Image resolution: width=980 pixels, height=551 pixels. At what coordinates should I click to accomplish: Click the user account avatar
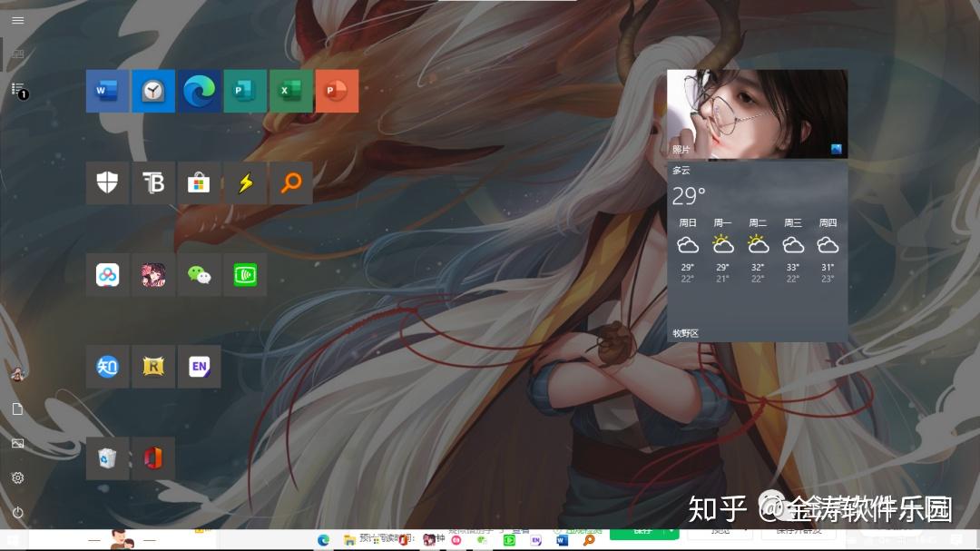[17, 374]
